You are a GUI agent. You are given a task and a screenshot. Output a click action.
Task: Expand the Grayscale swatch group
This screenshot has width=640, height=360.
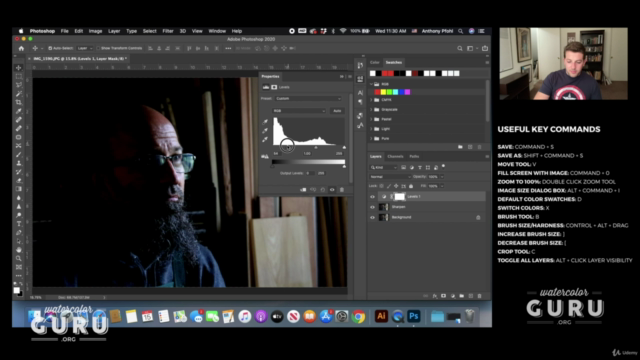[x=371, y=109]
